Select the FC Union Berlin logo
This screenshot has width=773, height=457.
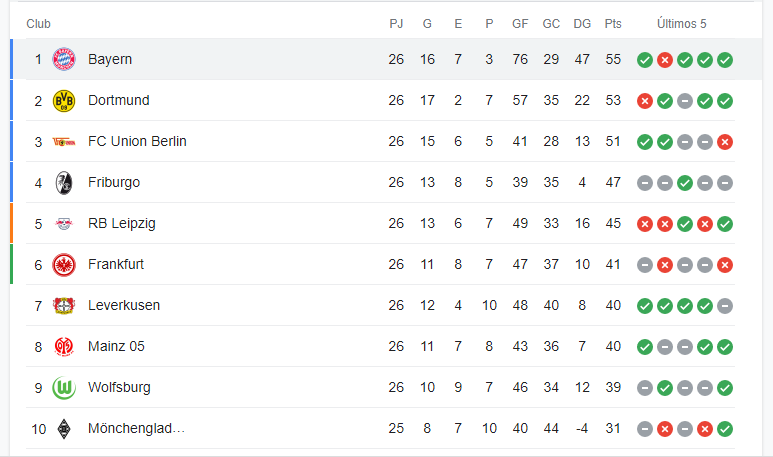click(x=64, y=142)
